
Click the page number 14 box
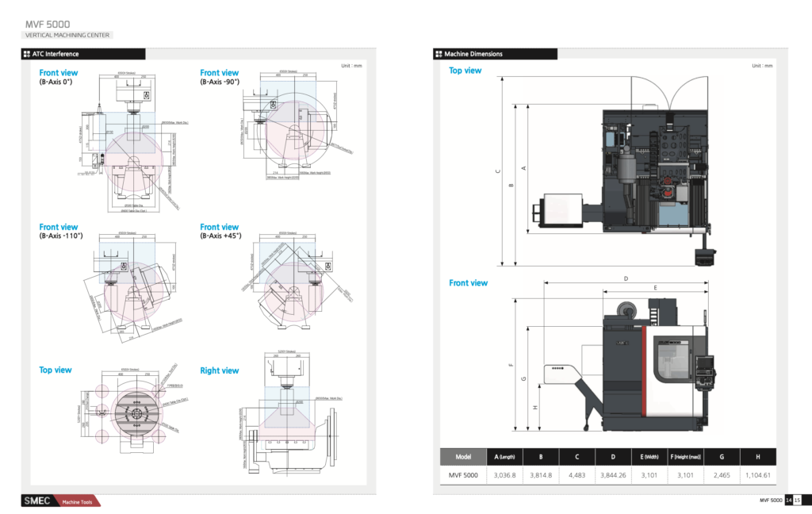[789, 500]
